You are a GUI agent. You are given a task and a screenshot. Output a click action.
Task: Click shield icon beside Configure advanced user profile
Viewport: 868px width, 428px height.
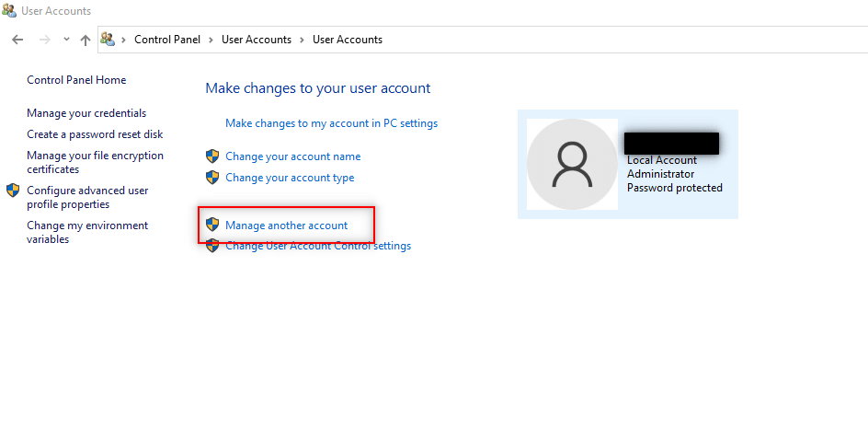pos(13,191)
